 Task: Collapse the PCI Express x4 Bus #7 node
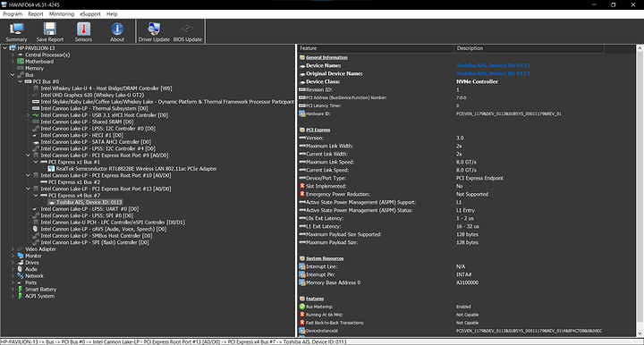36,195
